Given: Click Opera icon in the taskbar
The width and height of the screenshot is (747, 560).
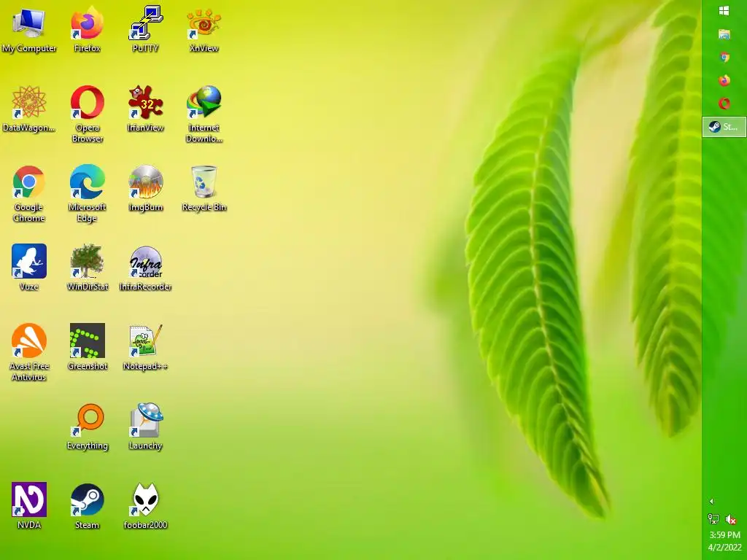Looking at the screenshot, I should pos(724,104).
